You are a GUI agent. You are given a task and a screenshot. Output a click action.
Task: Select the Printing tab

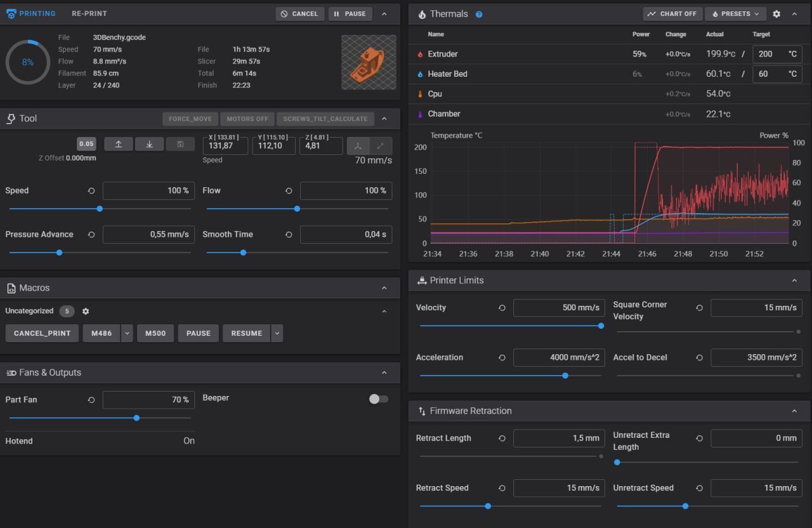tap(31, 13)
